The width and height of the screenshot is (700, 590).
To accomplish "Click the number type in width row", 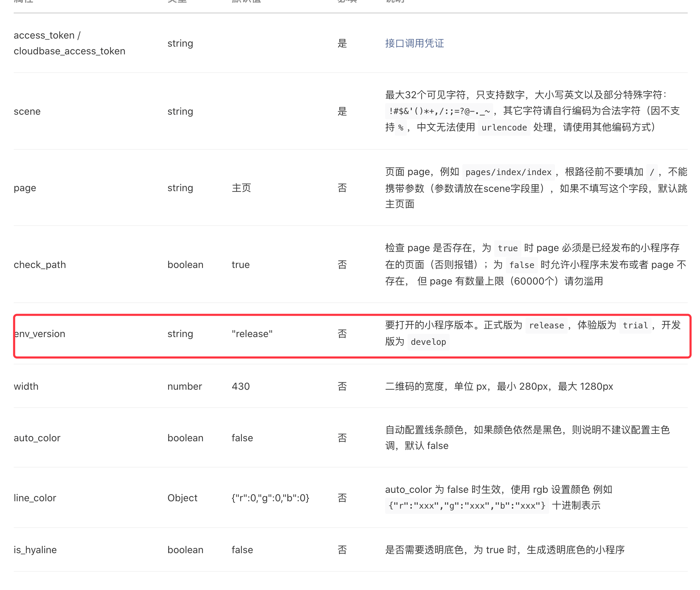I will 184,387.
